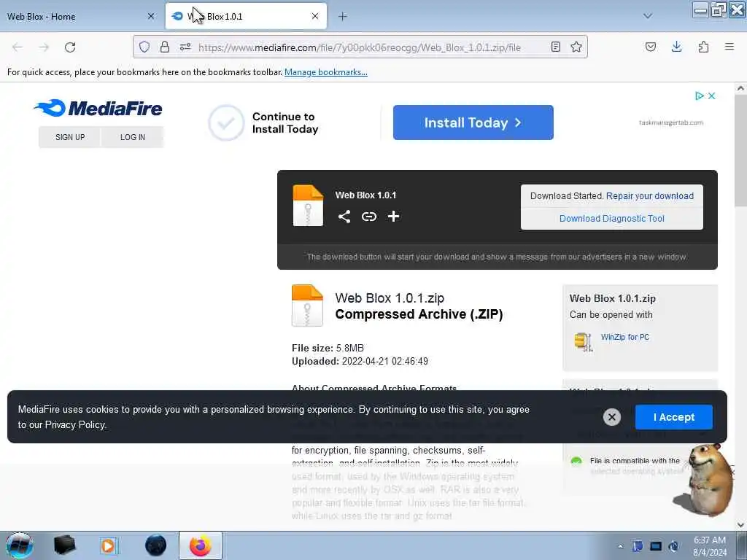
Task: Save page to Pocket
Action: [x=650, y=47]
